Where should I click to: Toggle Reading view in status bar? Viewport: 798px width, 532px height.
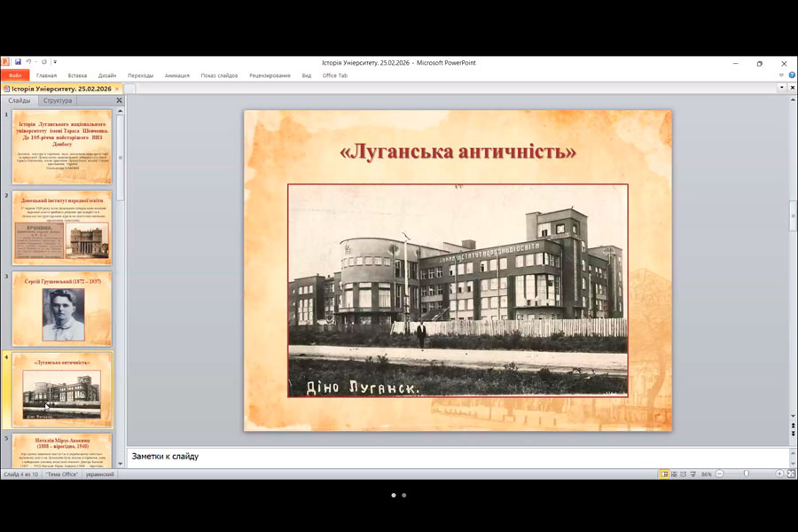point(684,474)
